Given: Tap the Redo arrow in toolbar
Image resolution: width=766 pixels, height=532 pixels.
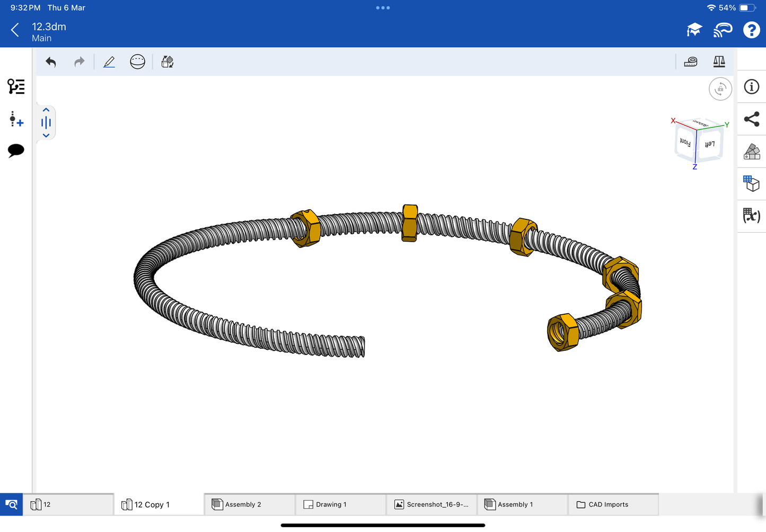Looking at the screenshot, I should point(79,62).
